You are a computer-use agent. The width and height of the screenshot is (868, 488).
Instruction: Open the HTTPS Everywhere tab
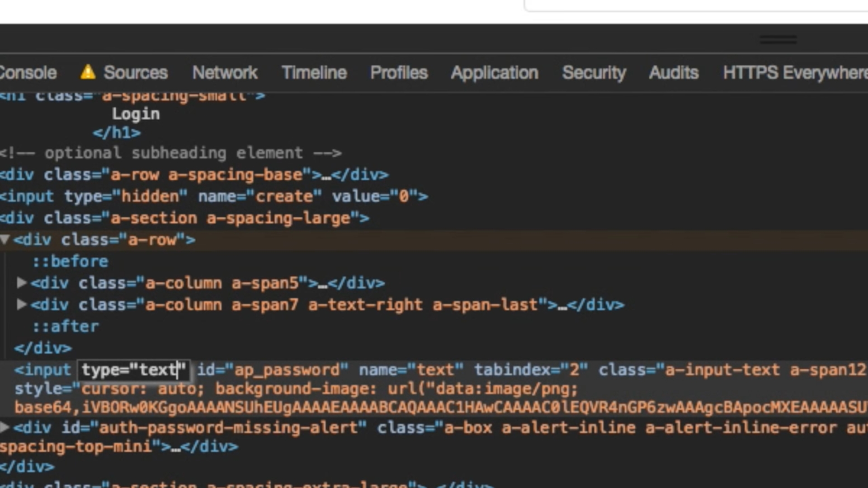[x=795, y=73]
